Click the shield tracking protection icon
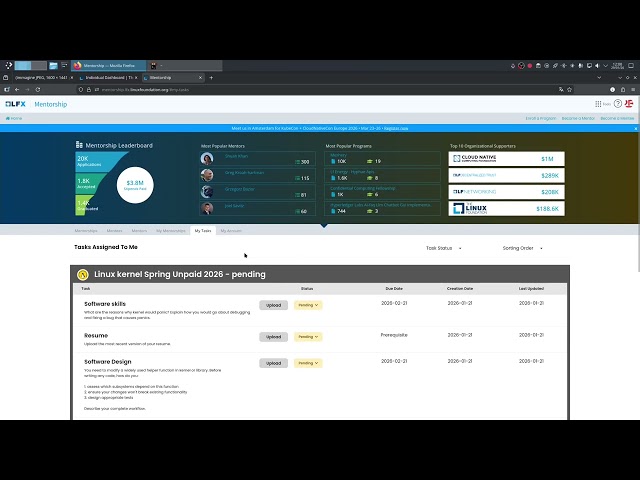The height and width of the screenshot is (480, 640). tap(81, 89)
